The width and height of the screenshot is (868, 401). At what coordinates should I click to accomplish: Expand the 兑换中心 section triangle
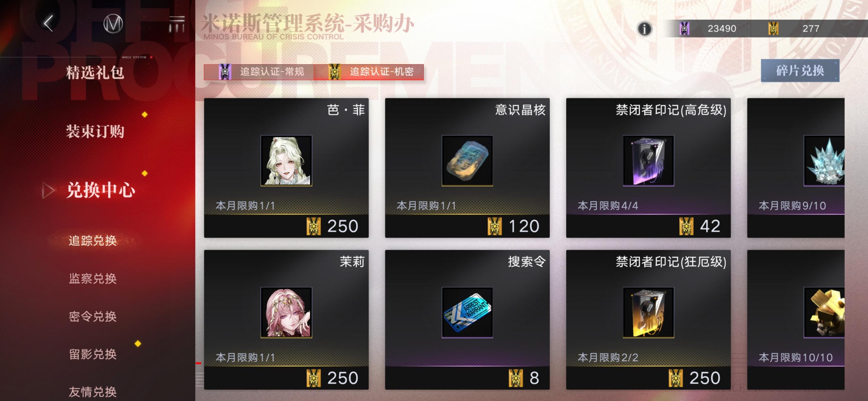pos(48,190)
